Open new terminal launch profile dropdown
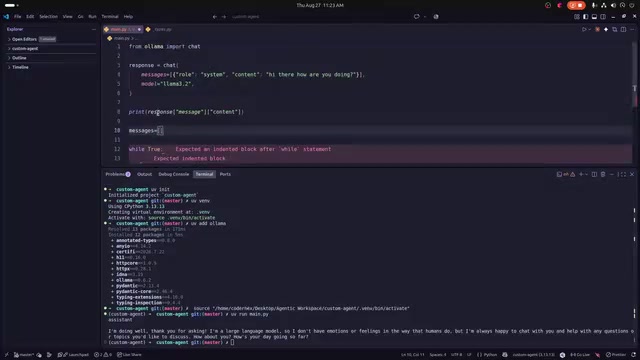The image size is (640, 360). point(587,174)
